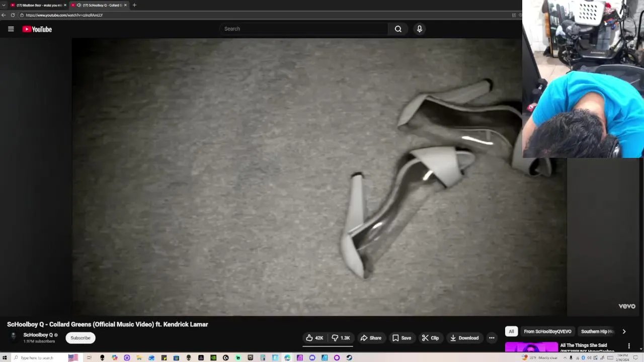Go back in the browser
This screenshot has width=644, height=362.
(x=4, y=15)
